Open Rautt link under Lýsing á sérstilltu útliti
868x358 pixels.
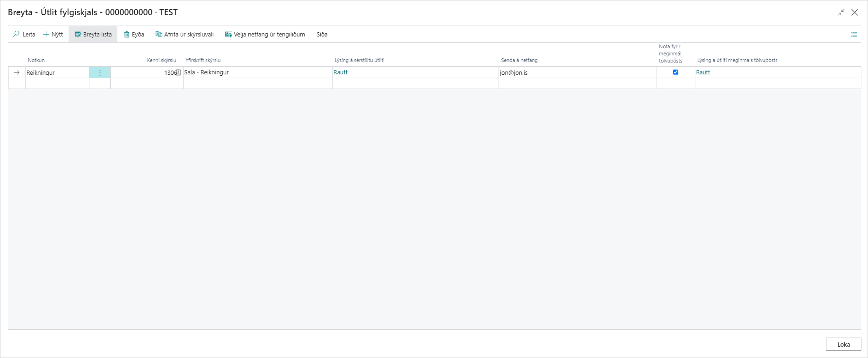(341, 72)
